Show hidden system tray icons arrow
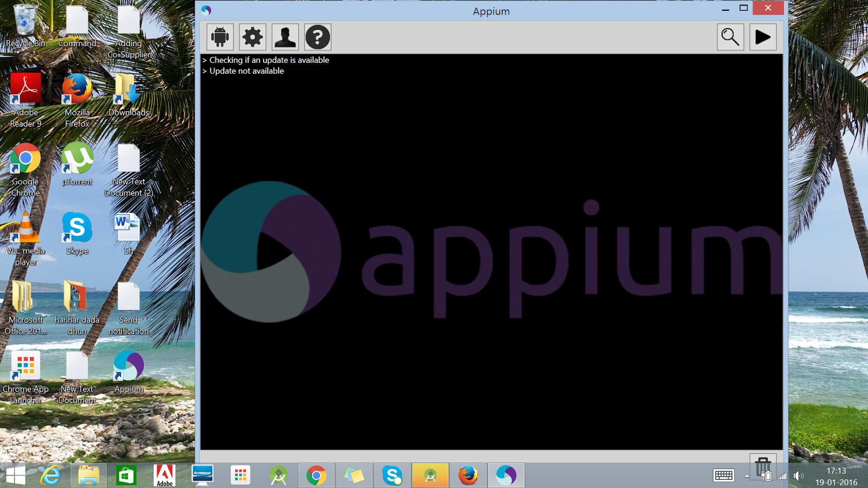 pos(747,476)
